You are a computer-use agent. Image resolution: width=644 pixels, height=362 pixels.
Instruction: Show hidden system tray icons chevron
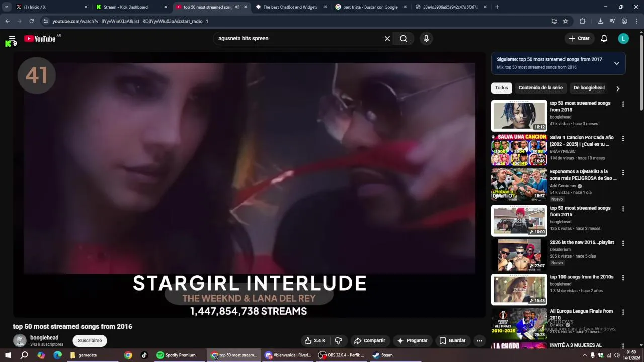pos(584,355)
